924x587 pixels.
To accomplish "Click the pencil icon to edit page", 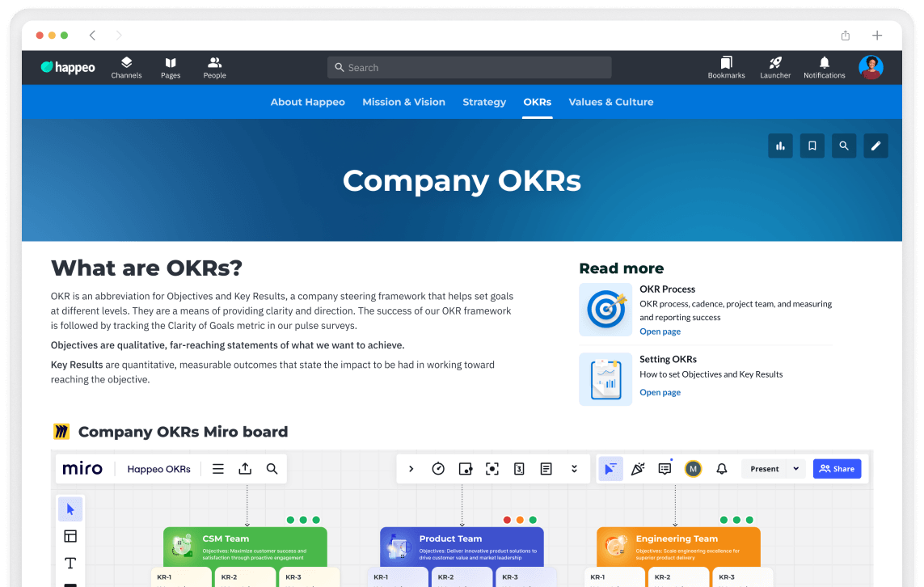I will click(875, 146).
